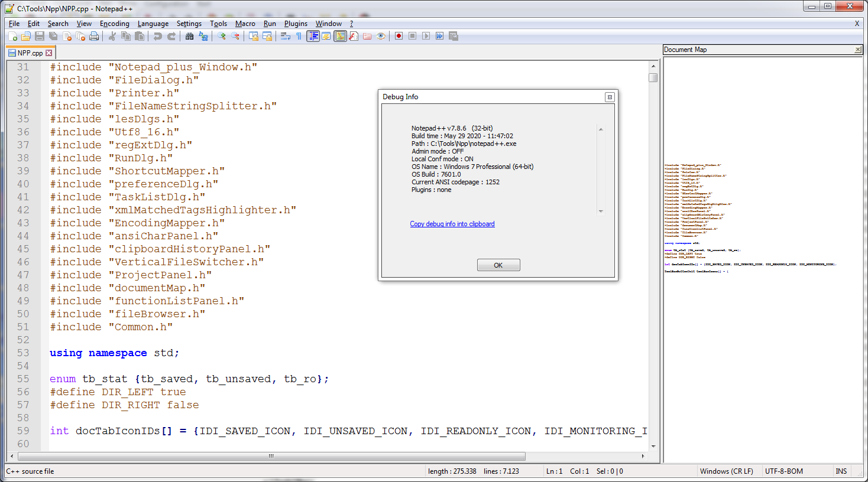
Task: Open the Encoding menu
Action: click(x=114, y=24)
